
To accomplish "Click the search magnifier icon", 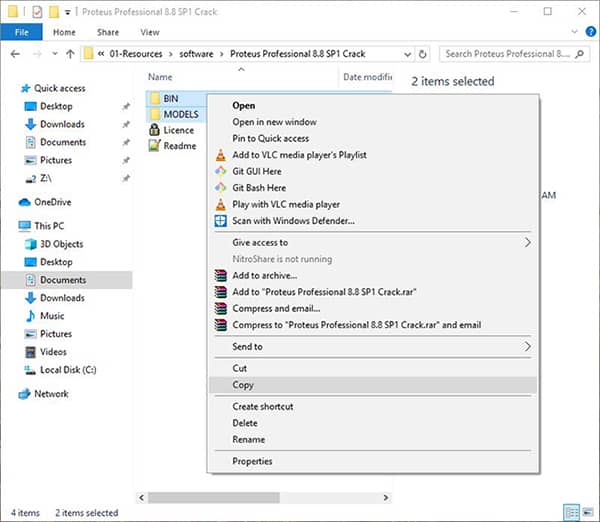I will tap(580, 54).
